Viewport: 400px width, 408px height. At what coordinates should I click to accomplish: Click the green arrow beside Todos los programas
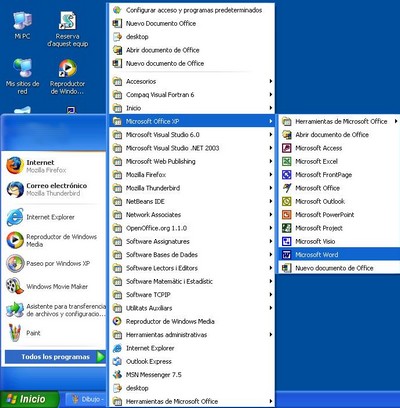pyautogui.click(x=100, y=357)
